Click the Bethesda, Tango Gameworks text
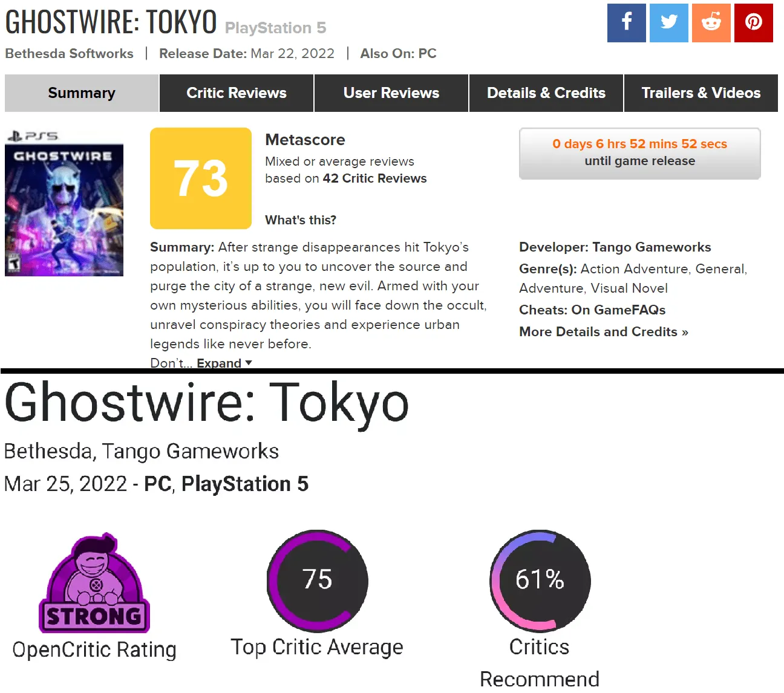 point(142,451)
